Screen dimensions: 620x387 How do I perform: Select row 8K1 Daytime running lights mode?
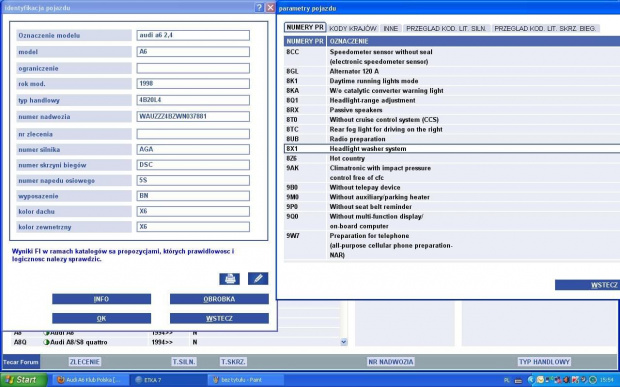[452, 81]
